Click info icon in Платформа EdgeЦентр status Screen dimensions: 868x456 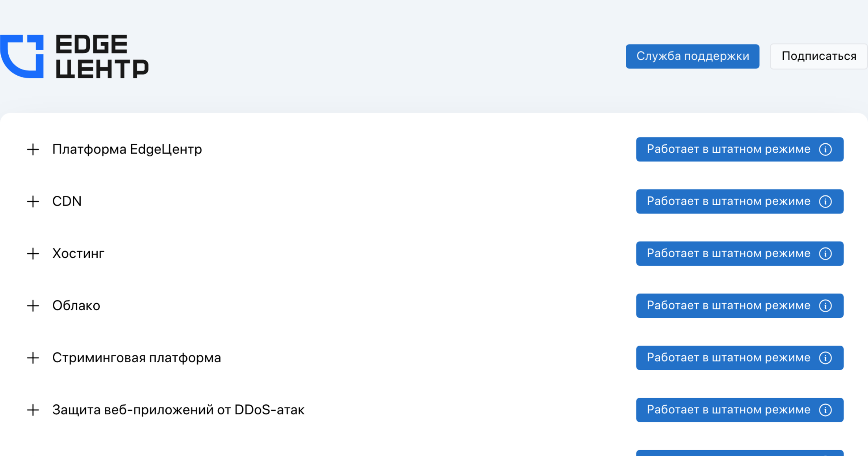[825, 149]
